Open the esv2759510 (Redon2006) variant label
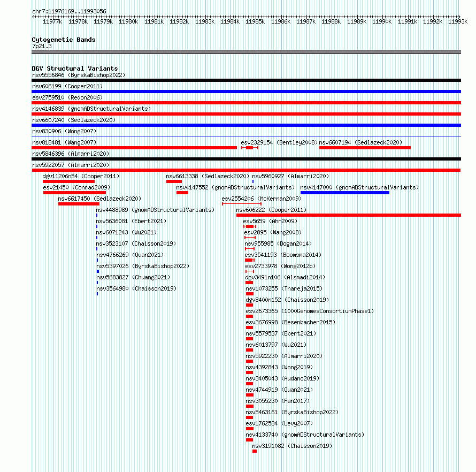This screenshot has width=476, height=472. pos(67,97)
